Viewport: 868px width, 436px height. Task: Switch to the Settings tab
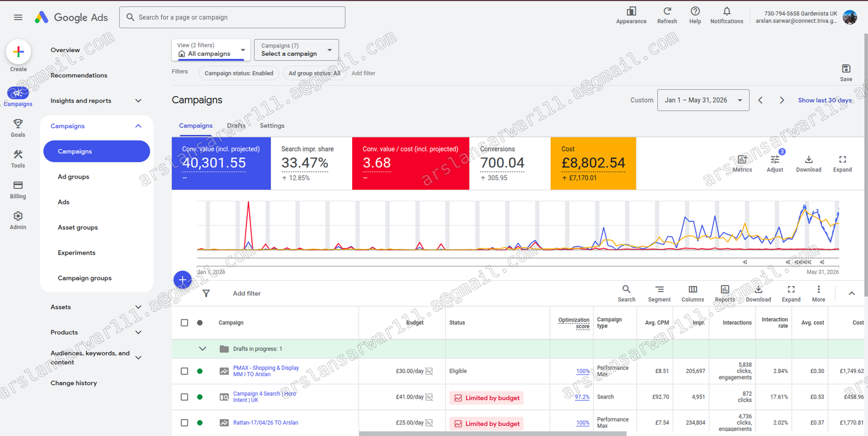pos(272,125)
